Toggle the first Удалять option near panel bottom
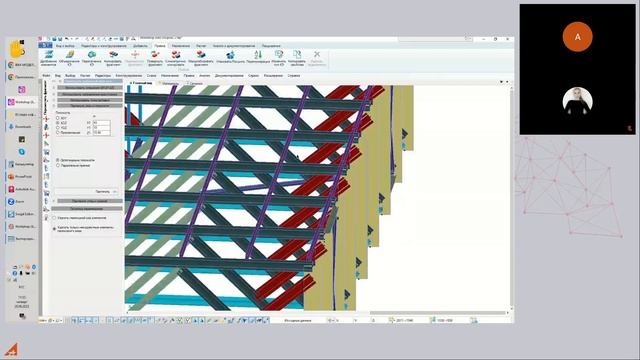 pyautogui.click(x=54, y=218)
